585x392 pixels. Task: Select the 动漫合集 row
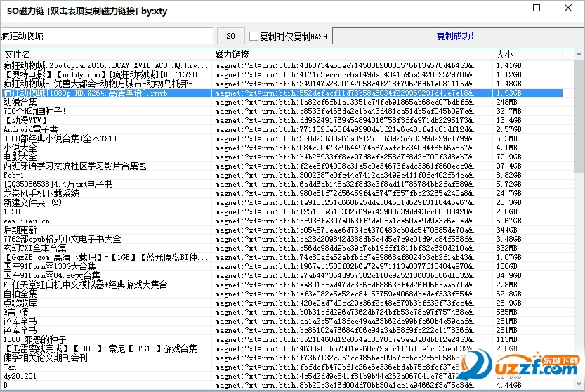282,102
